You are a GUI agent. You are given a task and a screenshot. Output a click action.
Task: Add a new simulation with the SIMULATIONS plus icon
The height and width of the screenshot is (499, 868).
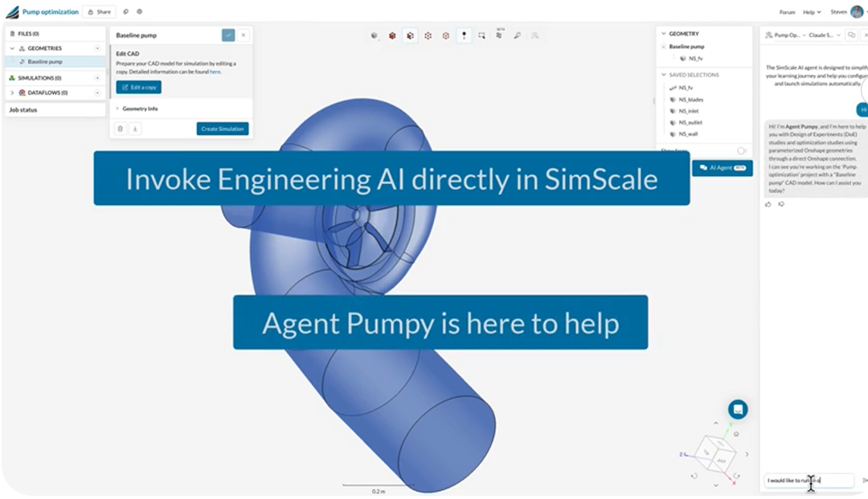(x=97, y=78)
